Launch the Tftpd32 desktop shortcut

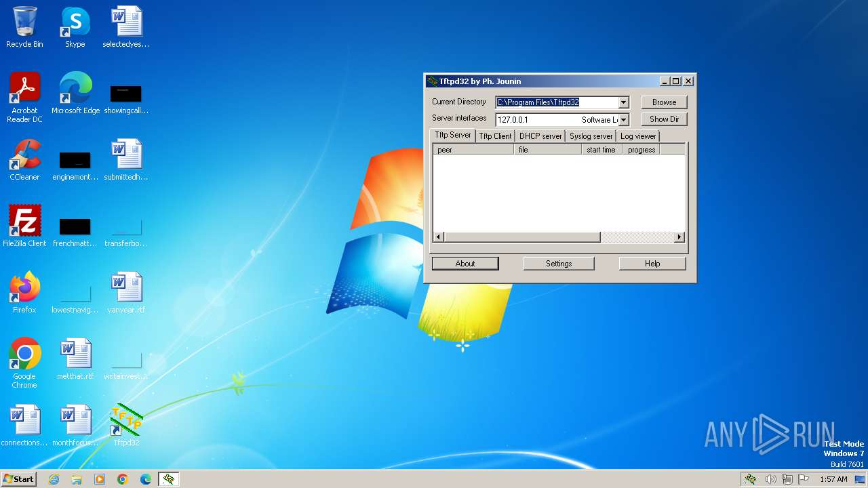(126, 426)
